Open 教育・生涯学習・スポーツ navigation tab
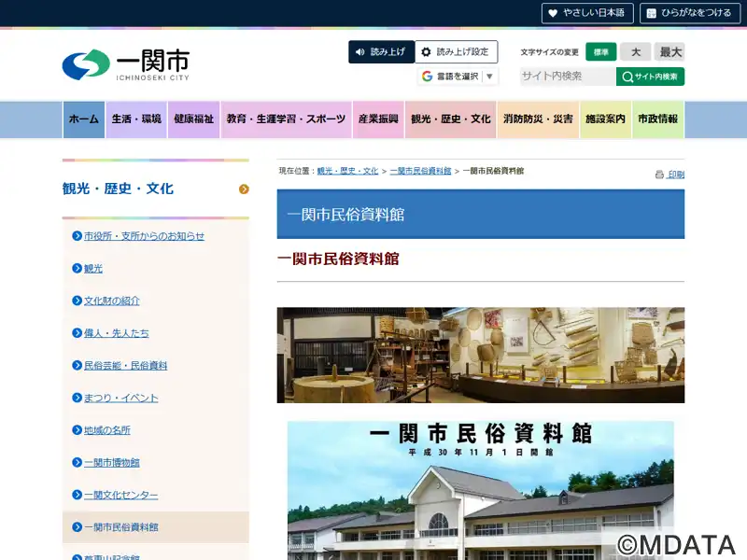The width and height of the screenshot is (747, 560). tap(286, 119)
